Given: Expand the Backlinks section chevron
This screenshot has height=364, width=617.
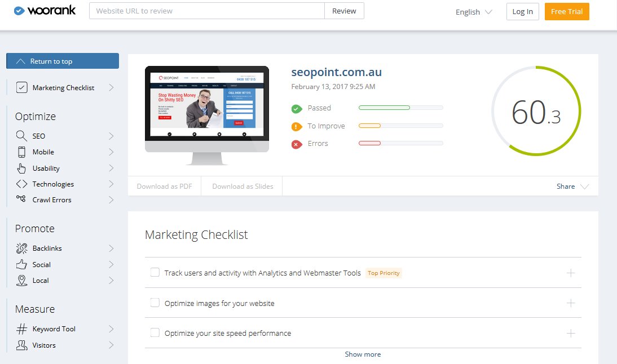Looking at the screenshot, I should pos(111,248).
